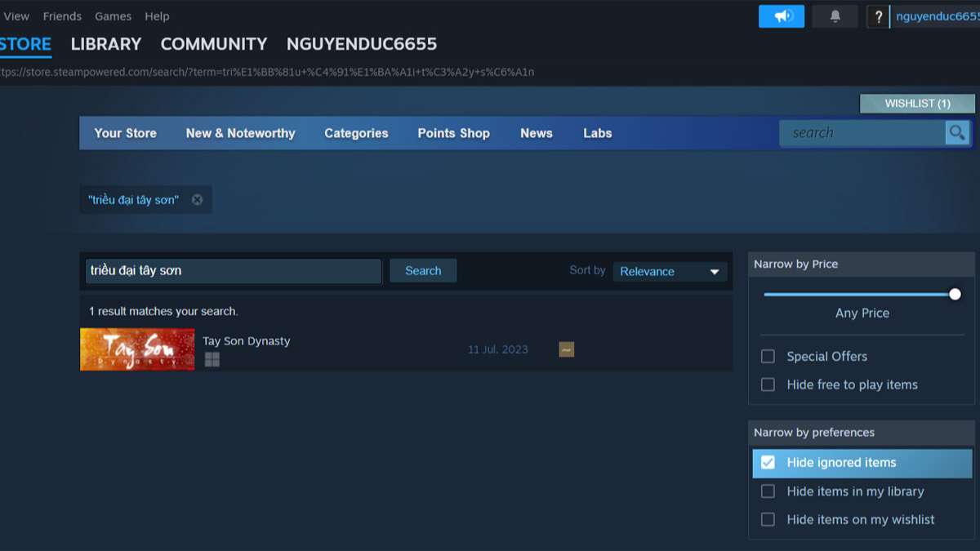
Task: Switch to the LIBRARY tab
Action: tap(106, 44)
